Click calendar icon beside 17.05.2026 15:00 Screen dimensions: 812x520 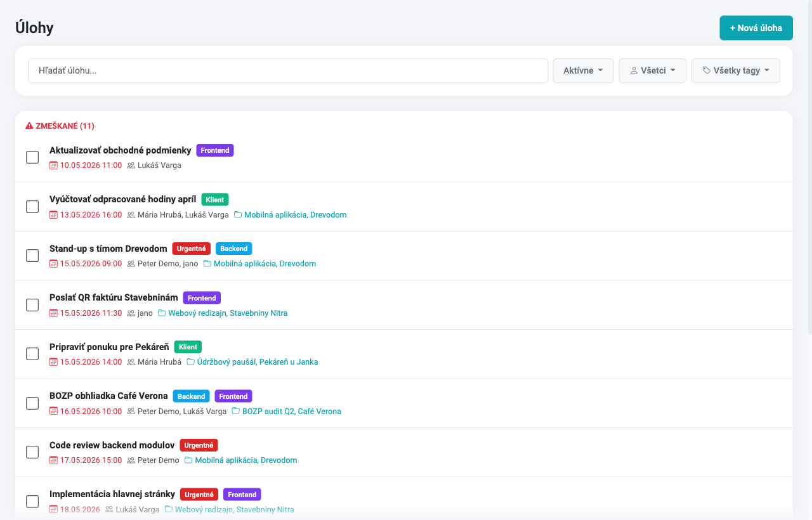point(53,460)
